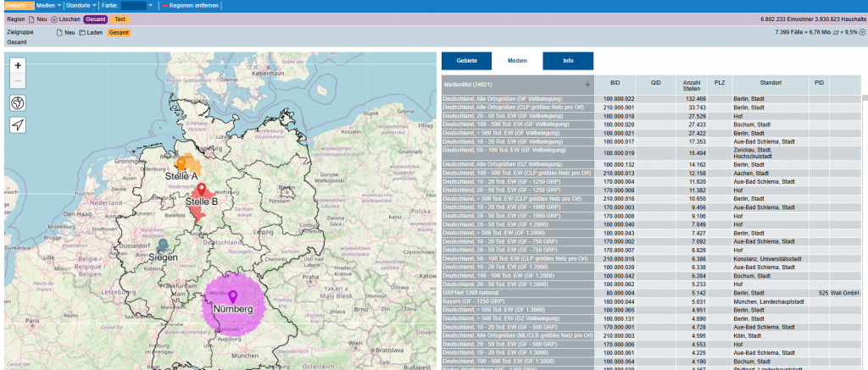
Task: Open the Farbe color picker swatch
Action: (x=135, y=5)
